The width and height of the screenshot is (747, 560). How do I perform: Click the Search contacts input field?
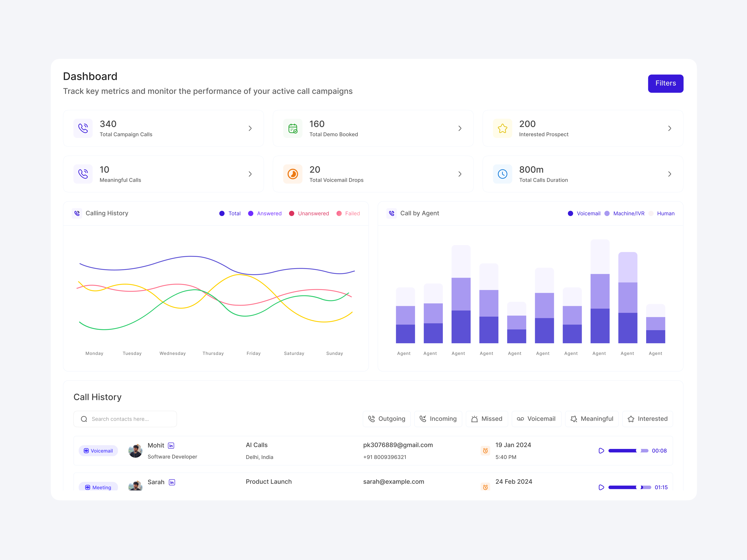tap(125, 419)
